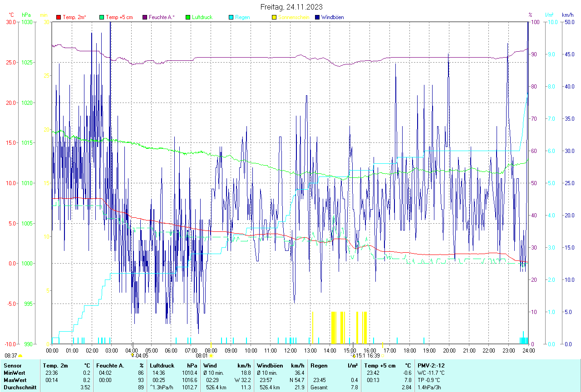This screenshot has width=581, height=392.
Task: Select the 'Sonnenschein' legend label
Action: (294, 17)
